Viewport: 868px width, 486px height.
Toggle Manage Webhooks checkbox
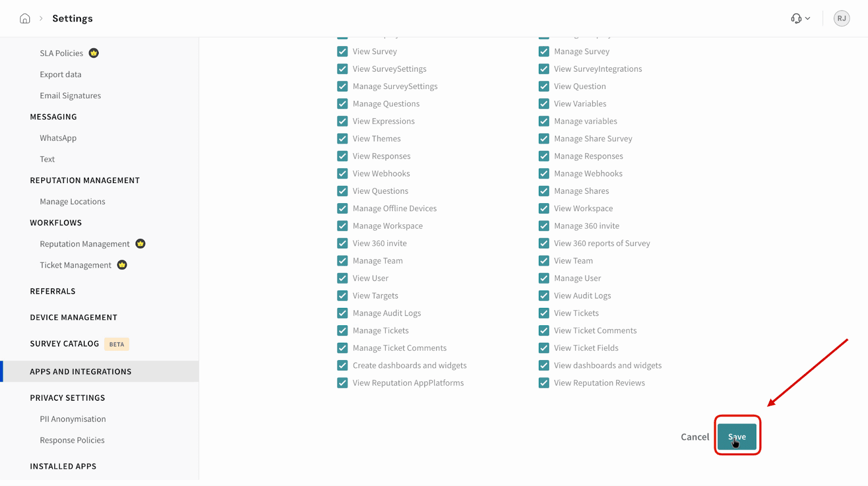coord(544,174)
